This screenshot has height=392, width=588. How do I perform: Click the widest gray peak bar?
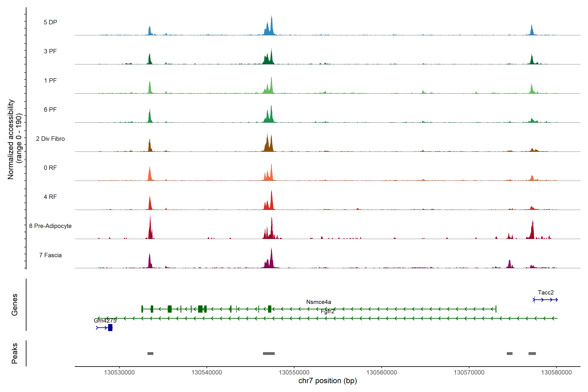click(x=269, y=353)
